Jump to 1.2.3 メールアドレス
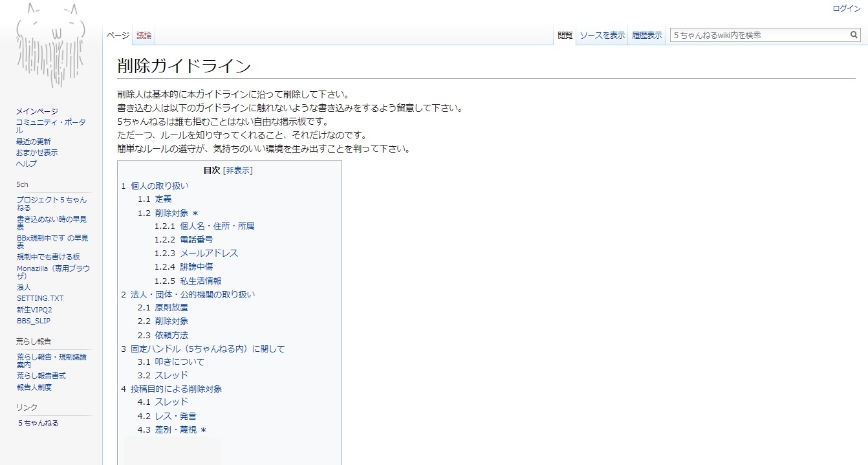Screen dimensions: 868x465 click(x=197, y=254)
